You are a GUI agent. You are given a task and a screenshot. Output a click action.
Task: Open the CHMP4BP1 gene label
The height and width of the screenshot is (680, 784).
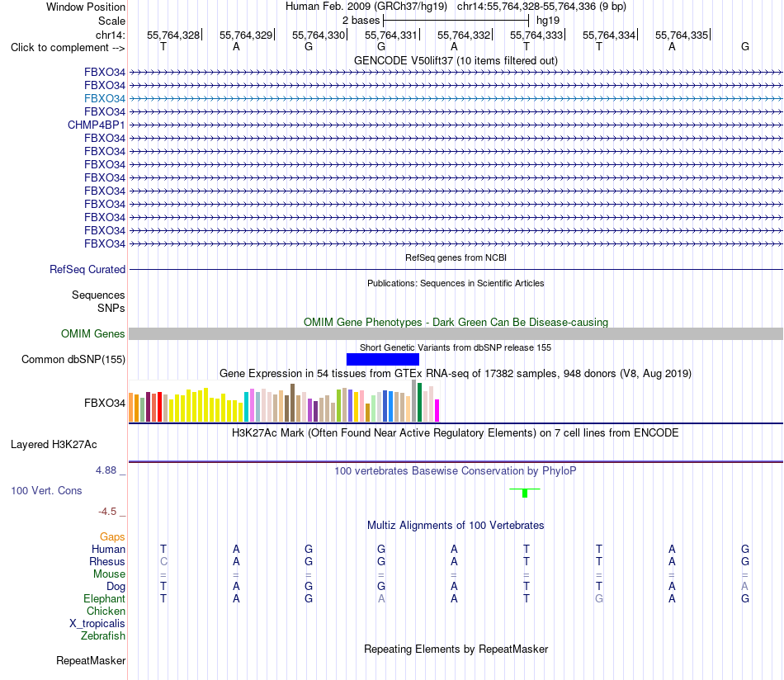tap(96, 125)
